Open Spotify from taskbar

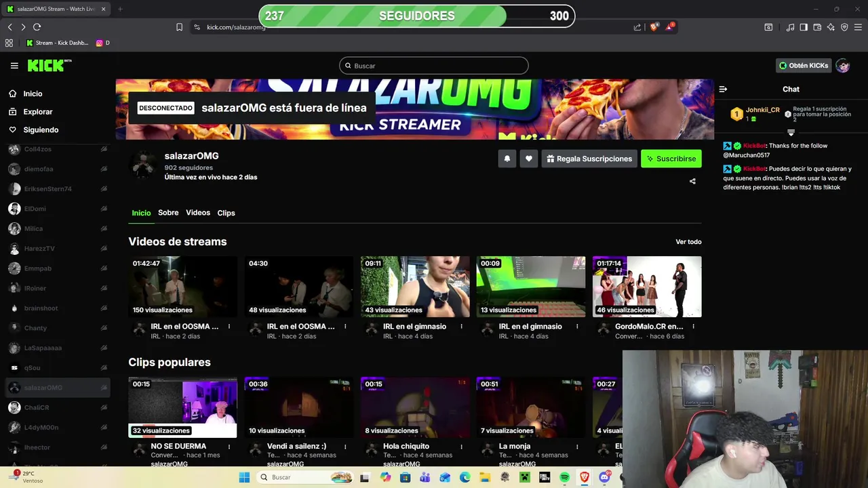click(x=564, y=477)
